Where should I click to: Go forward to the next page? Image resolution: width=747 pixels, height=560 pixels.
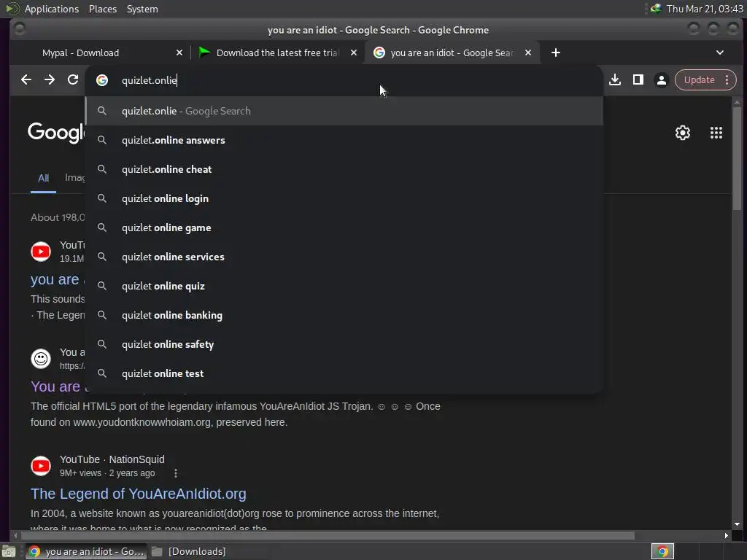tap(50, 80)
